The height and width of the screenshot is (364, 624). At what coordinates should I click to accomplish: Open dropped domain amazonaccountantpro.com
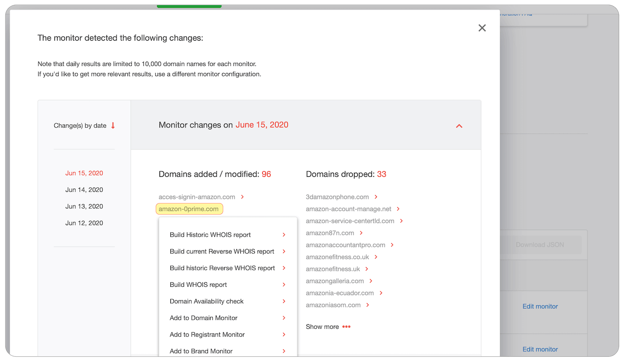coord(345,245)
